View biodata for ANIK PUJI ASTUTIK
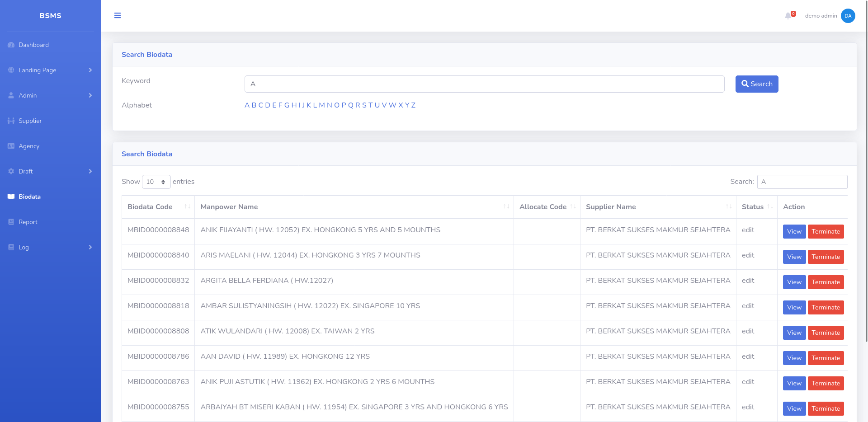Viewport: 868px width, 422px height. (x=794, y=383)
